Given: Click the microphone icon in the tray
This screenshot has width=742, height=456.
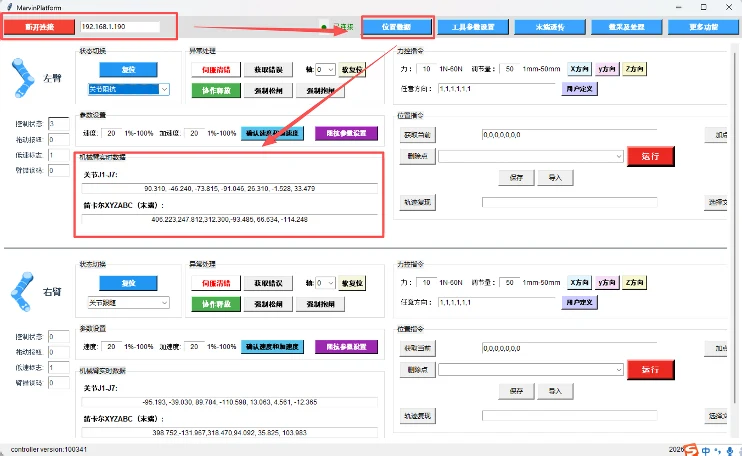Looking at the screenshot, I should pos(730,451).
